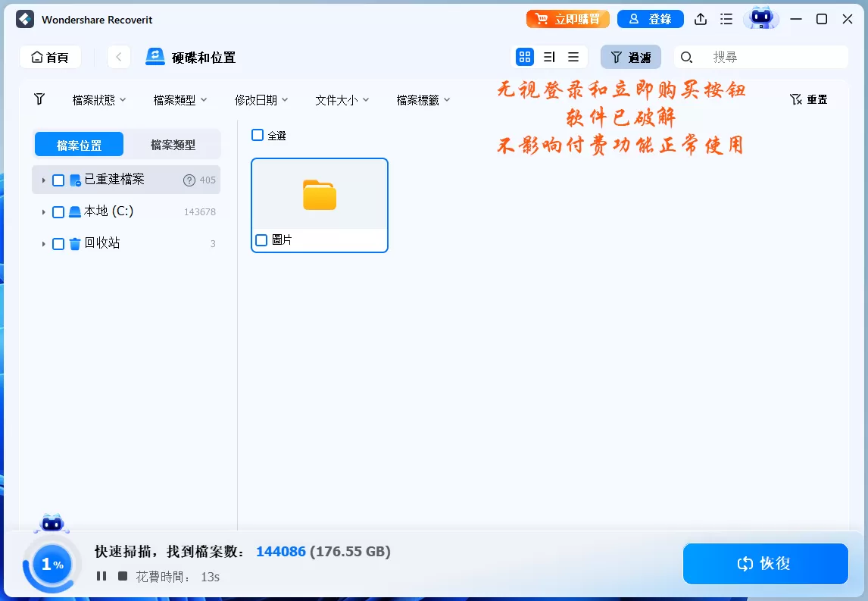Image resolution: width=868 pixels, height=601 pixels.
Task: Select the 本地 (C:) drive checkbox
Action: tap(58, 211)
